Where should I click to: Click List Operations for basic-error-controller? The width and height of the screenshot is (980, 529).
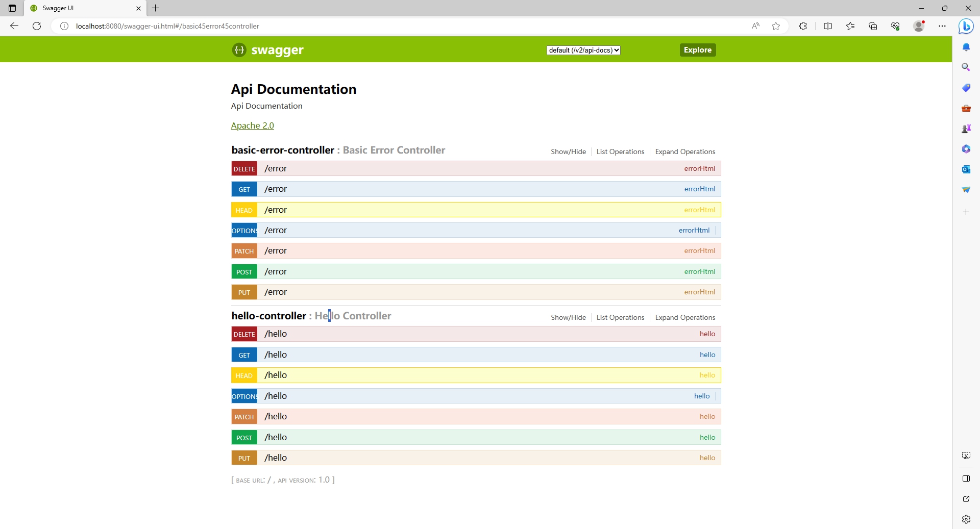(620, 152)
